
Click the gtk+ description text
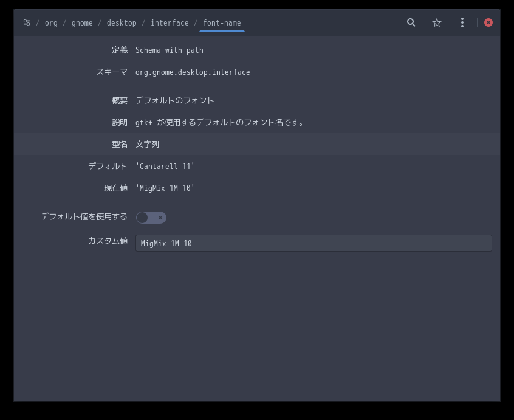tap(219, 122)
